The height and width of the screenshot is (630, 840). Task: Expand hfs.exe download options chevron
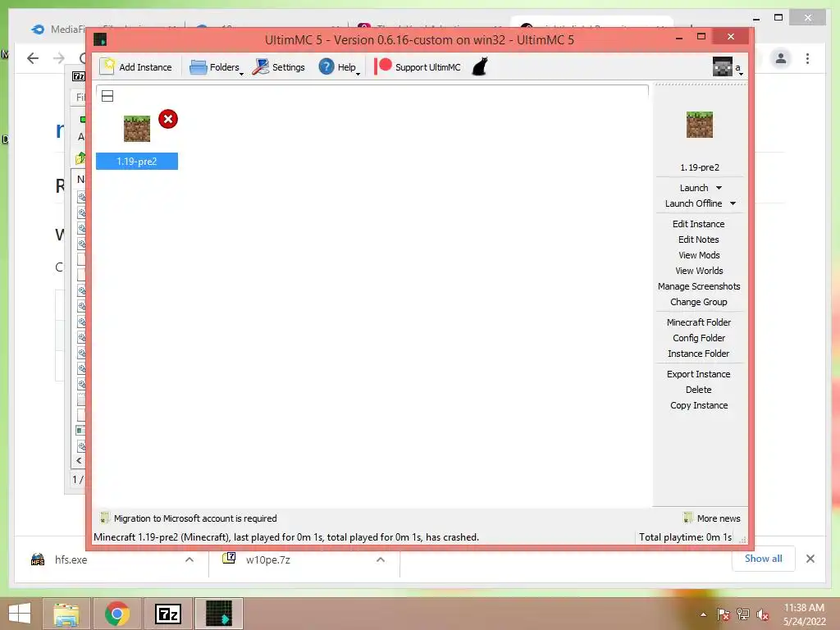(x=189, y=559)
